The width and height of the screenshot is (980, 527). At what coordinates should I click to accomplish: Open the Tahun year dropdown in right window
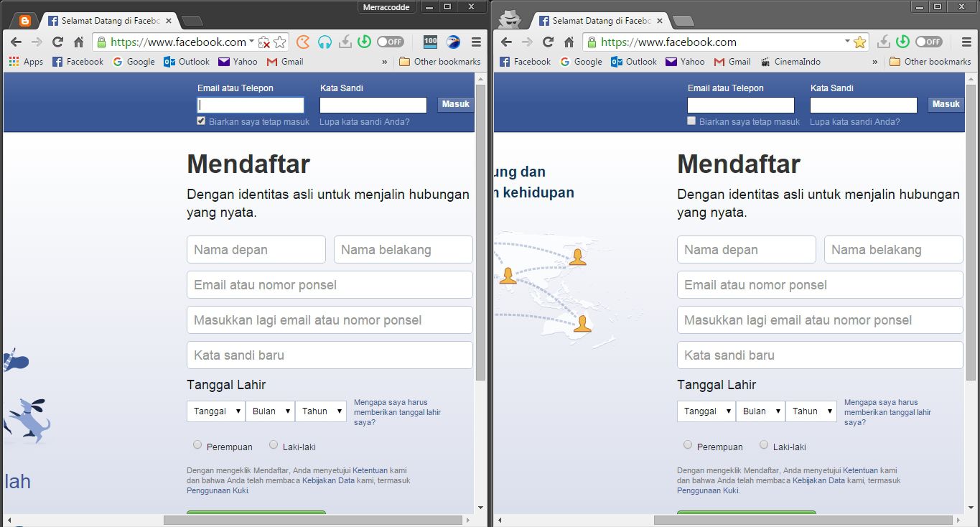point(811,411)
